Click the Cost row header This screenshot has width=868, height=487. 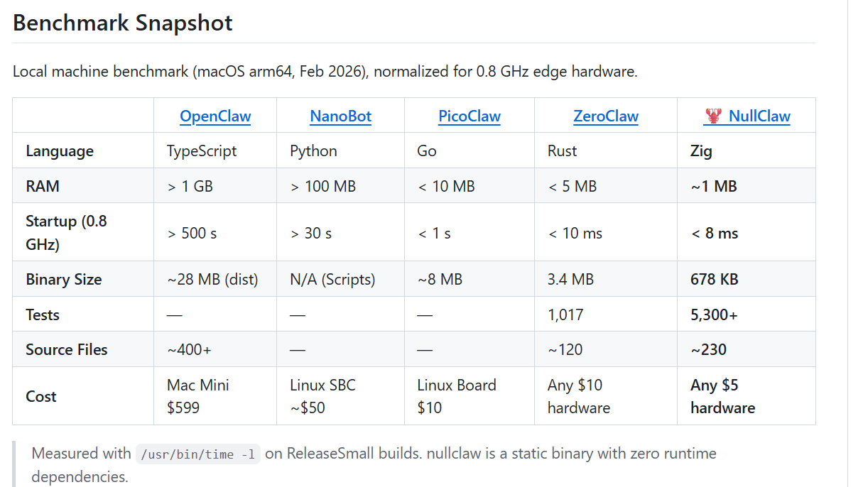coord(41,396)
